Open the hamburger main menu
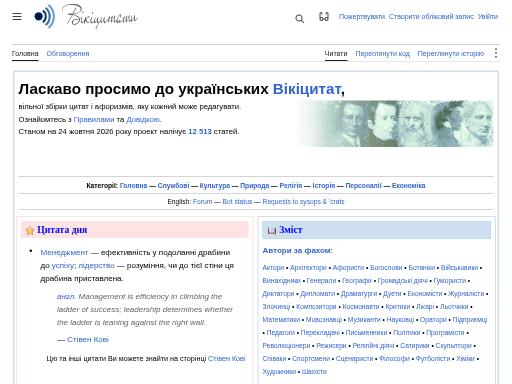 click(17, 16)
